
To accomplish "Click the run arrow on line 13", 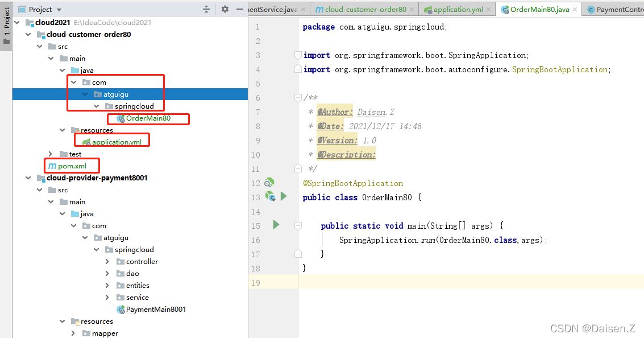I will click(284, 196).
